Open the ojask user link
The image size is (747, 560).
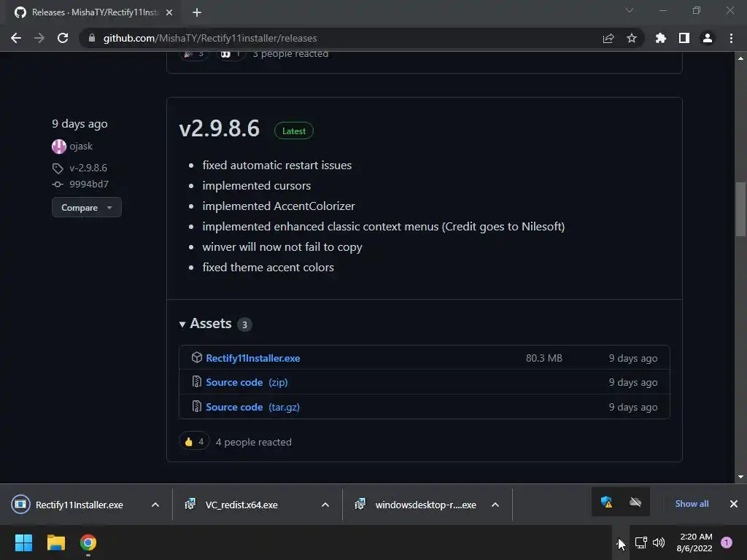point(81,146)
